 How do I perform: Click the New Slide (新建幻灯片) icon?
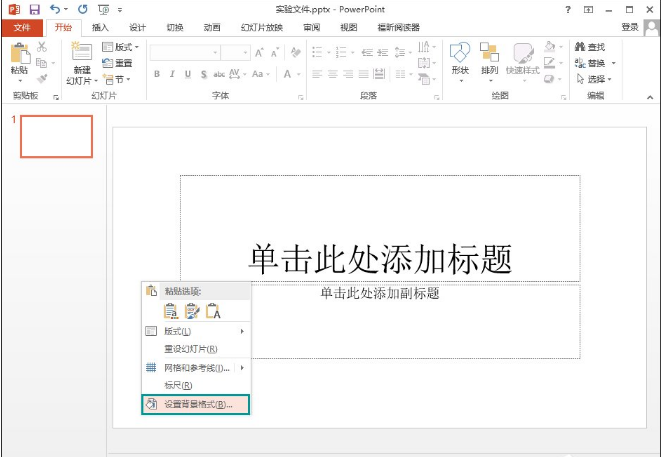coord(81,54)
